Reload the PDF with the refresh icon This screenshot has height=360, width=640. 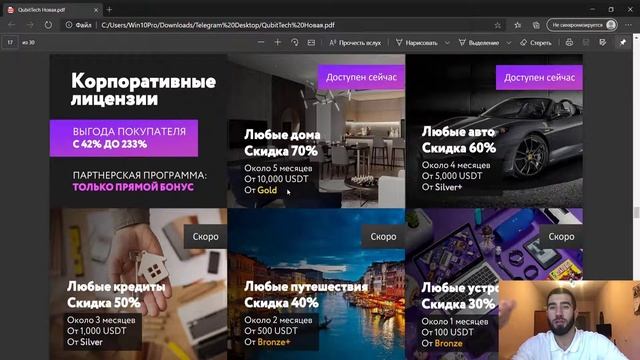48,25
